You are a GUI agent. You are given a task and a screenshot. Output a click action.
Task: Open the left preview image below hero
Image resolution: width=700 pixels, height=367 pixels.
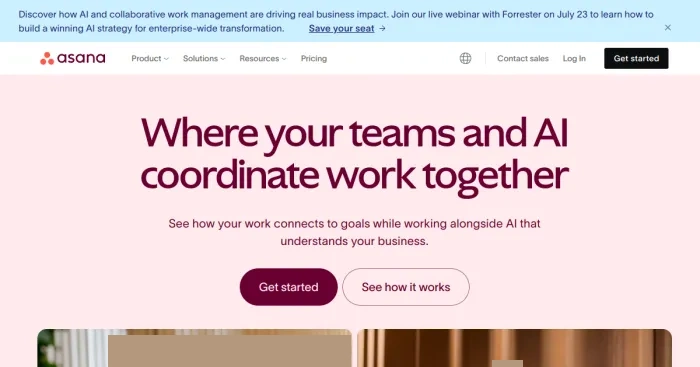click(x=194, y=348)
